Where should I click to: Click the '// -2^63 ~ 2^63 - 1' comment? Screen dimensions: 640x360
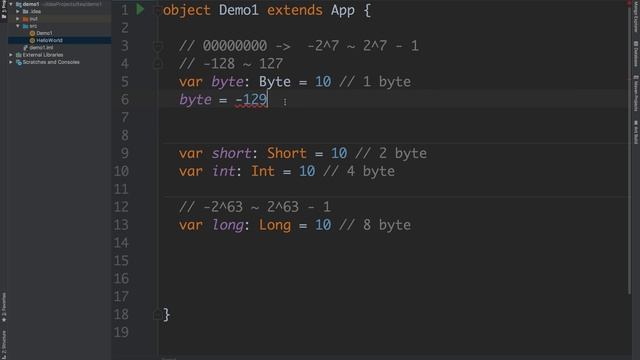click(255, 207)
